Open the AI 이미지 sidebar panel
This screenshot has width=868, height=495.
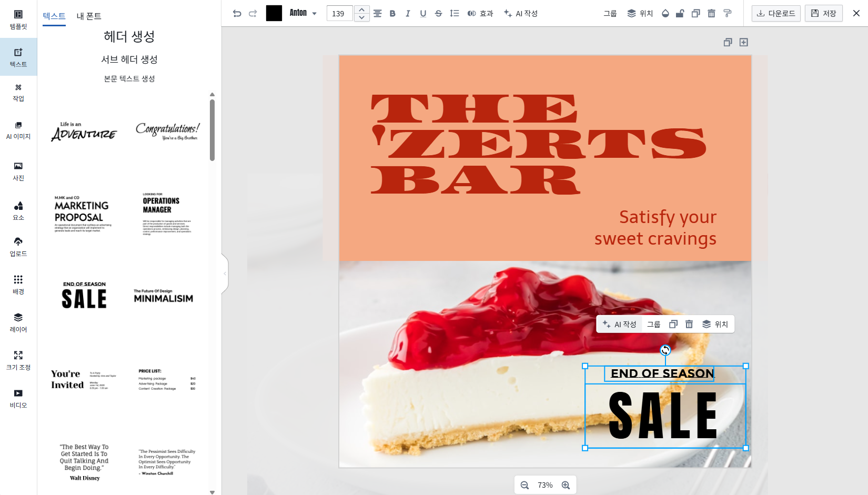(18, 130)
